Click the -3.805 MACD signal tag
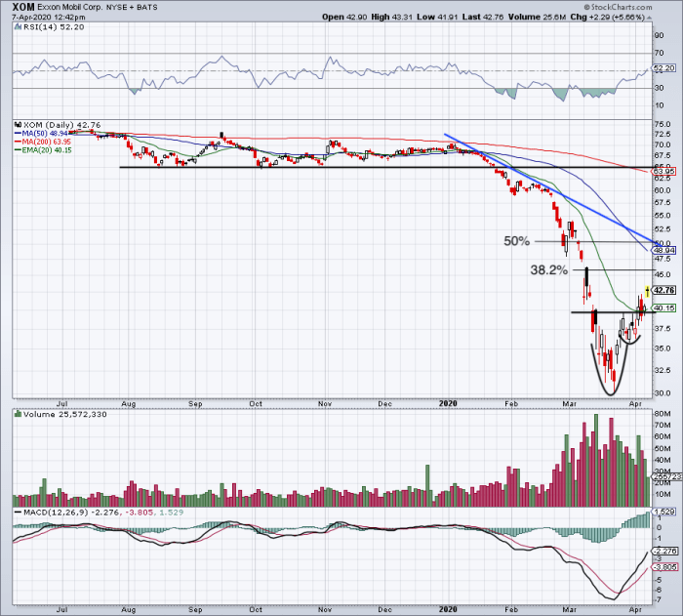 click(x=663, y=567)
